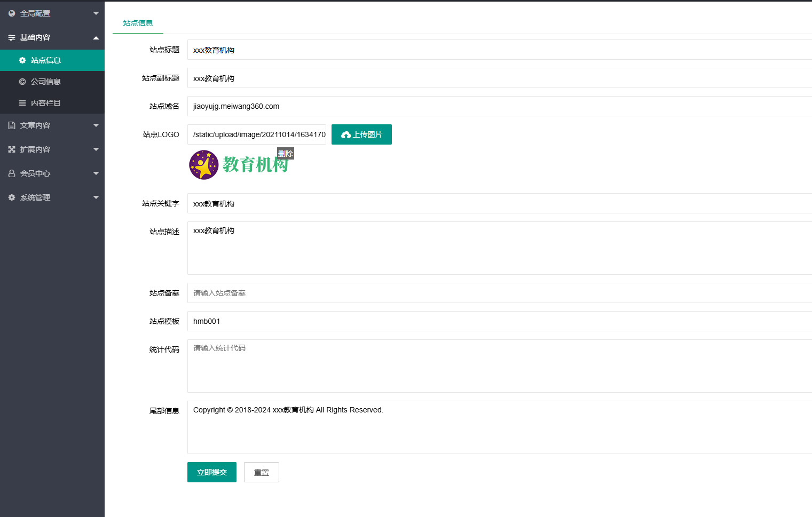The image size is (812, 517).
Task: Focus the 站点副标题 input field
Action: point(500,78)
